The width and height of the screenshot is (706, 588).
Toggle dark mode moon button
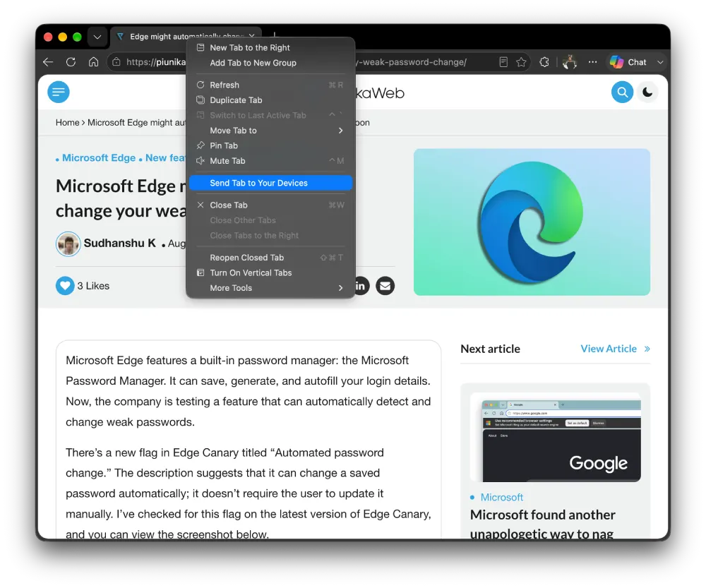(647, 92)
